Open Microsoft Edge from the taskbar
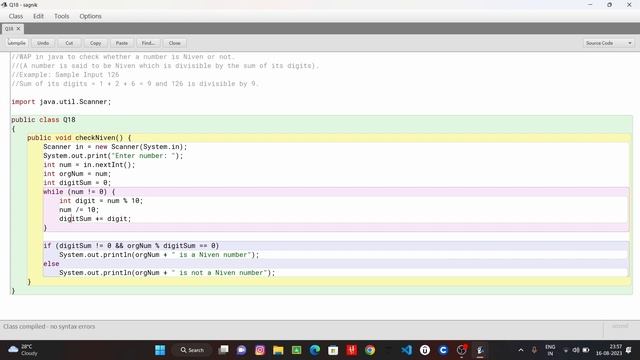Viewport: 640px width, 360px height. (x=315, y=350)
